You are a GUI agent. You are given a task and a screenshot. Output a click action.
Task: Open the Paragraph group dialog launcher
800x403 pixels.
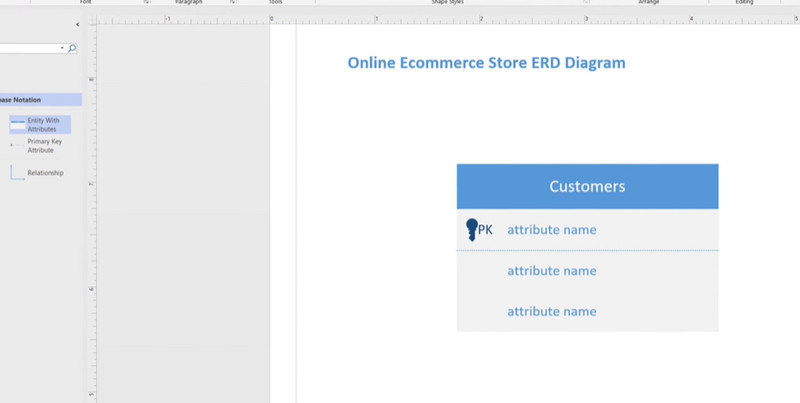[233, 3]
